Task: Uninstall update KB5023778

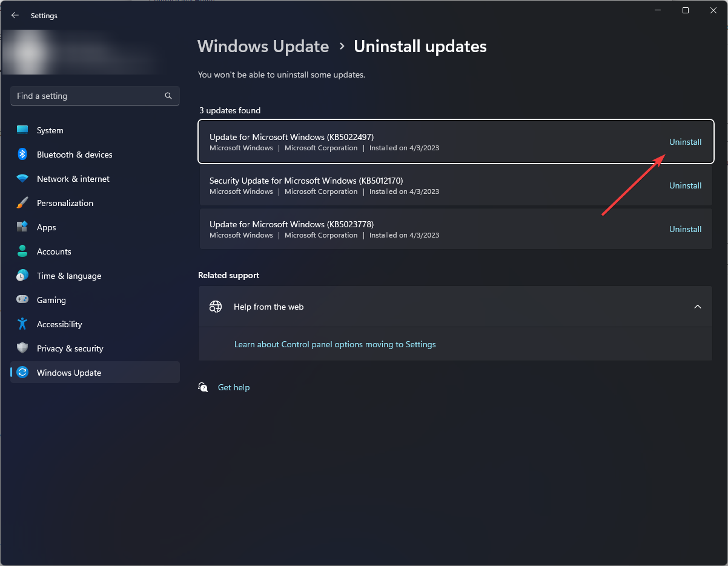Action: [x=685, y=229]
